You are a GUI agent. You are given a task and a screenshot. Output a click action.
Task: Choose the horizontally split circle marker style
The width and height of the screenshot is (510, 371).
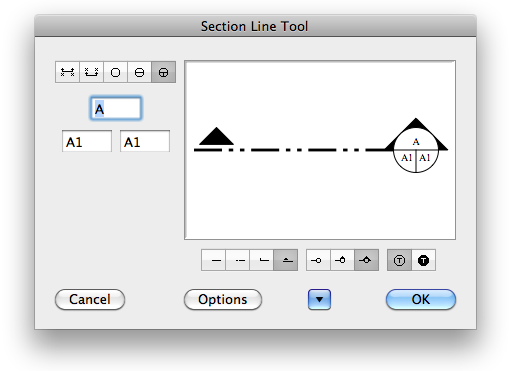pos(139,72)
